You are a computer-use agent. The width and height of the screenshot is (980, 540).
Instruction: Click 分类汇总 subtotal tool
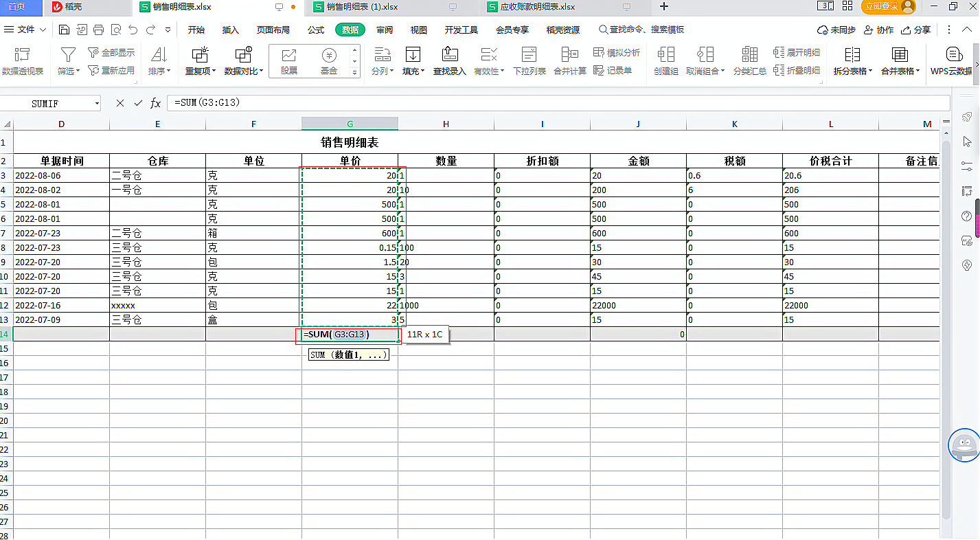(750, 61)
